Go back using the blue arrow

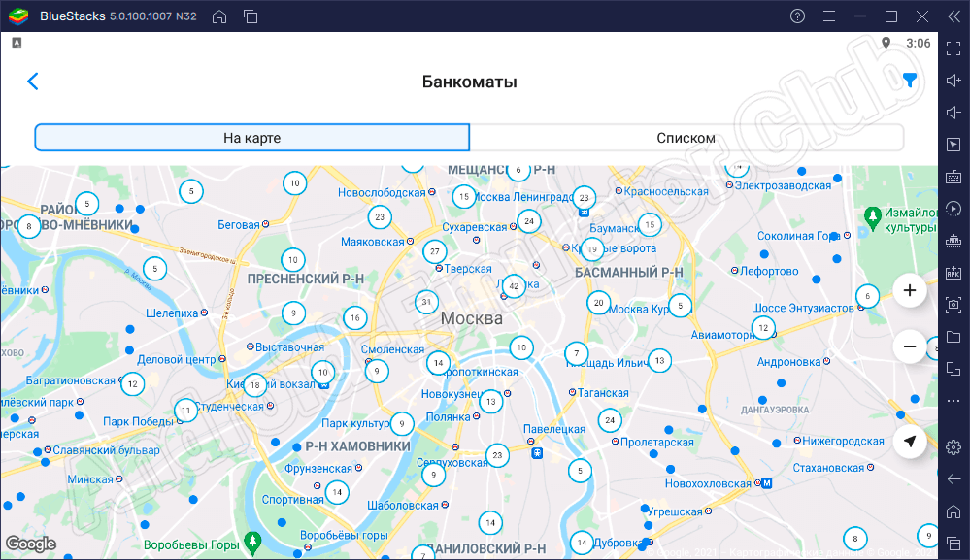point(33,81)
